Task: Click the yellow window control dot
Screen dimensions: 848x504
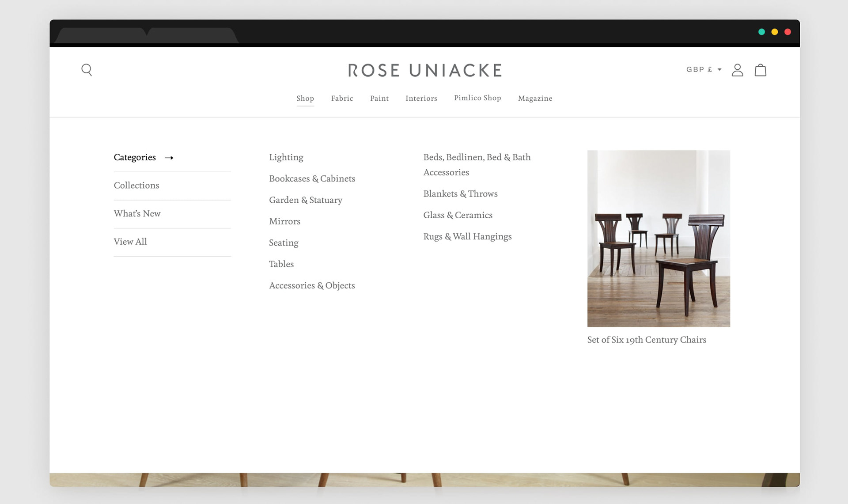Action: click(x=774, y=32)
